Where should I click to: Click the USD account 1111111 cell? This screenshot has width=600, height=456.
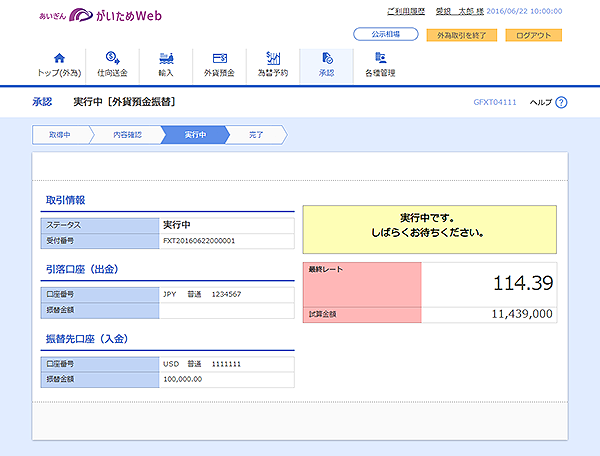227,364
